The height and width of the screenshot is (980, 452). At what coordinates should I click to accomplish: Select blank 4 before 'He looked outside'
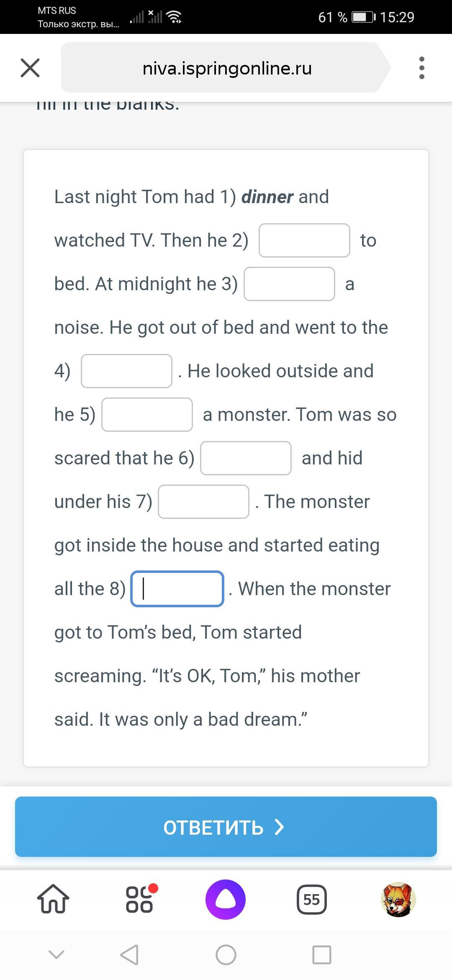(126, 371)
